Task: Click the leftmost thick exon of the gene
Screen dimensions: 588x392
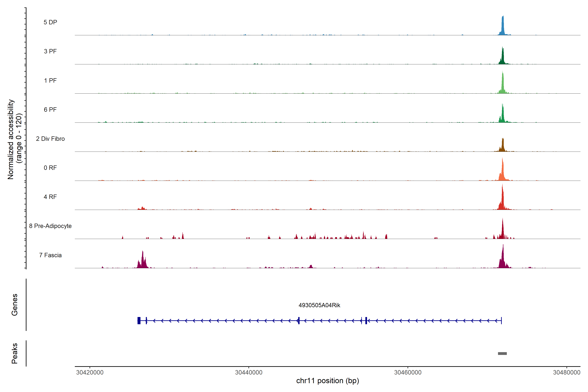Action: [139, 320]
